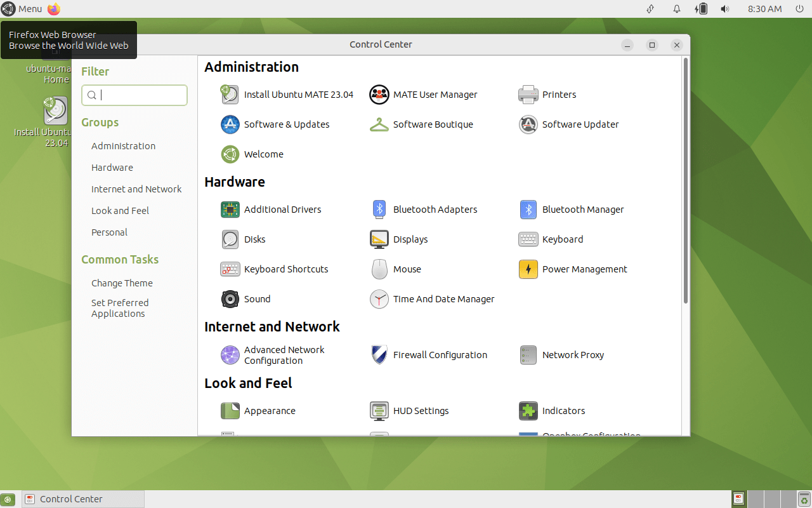Open the network indicator in top panel
This screenshot has width=812, height=508.
(650, 9)
